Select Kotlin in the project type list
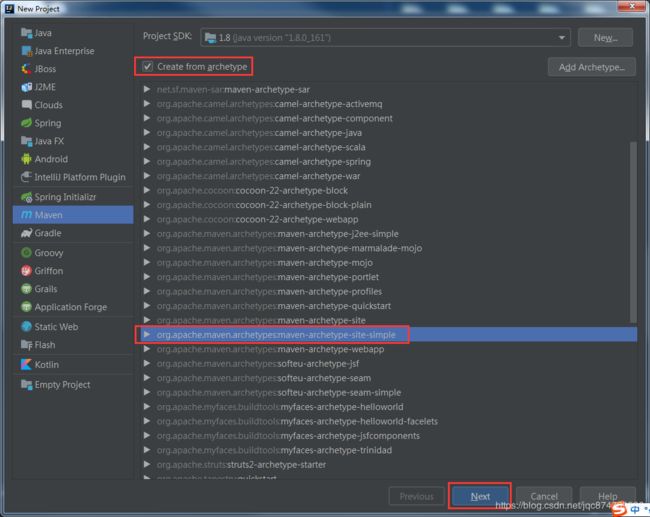This screenshot has width=650, height=517. (73, 364)
